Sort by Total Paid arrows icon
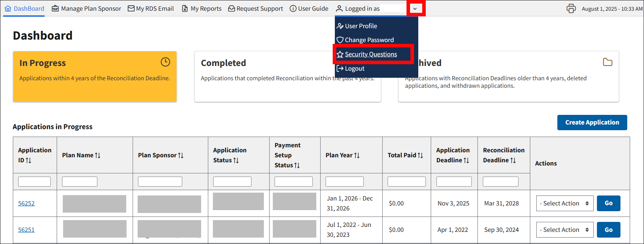 (420, 156)
